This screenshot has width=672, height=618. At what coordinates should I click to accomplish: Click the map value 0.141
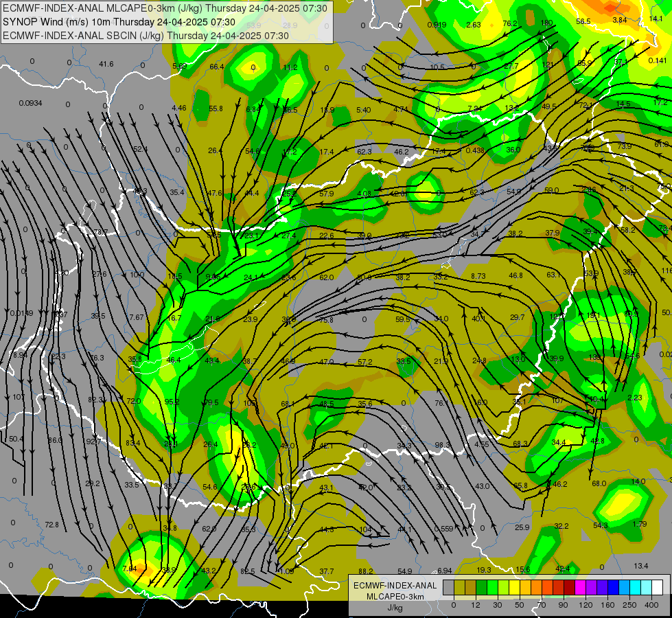click(x=658, y=61)
